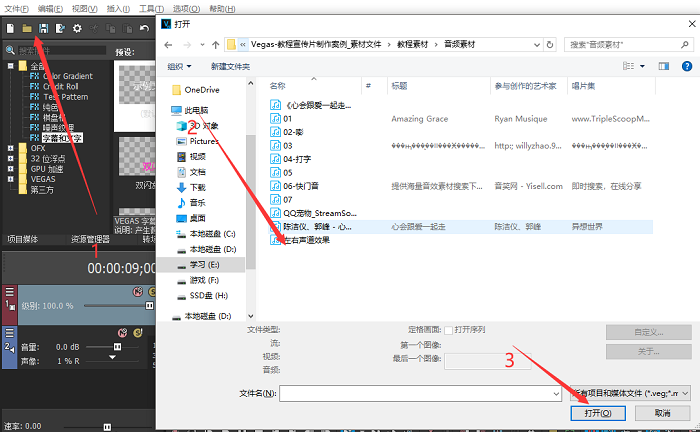Expand the GPU 加速 folder node
700x432 pixels.
tap(10, 169)
